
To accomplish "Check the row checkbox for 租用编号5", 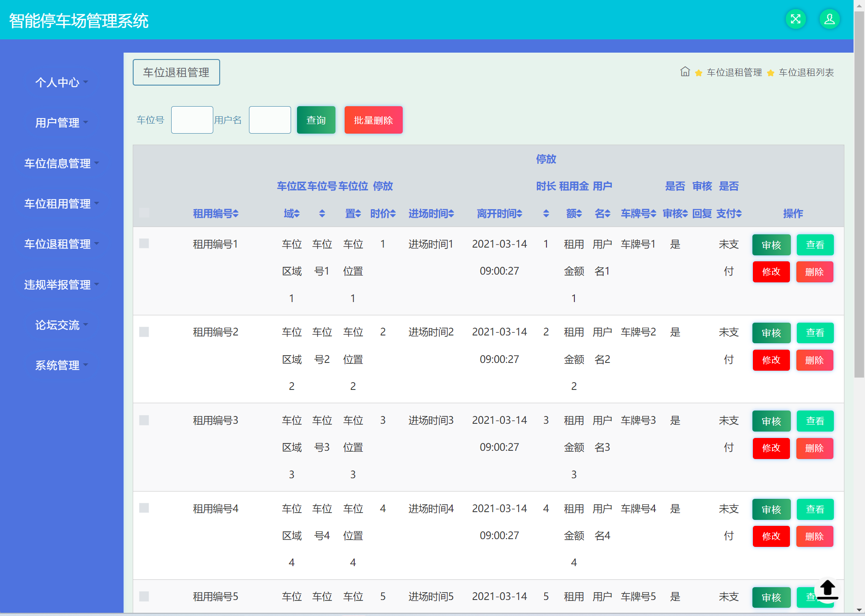I will pos(144,596).
